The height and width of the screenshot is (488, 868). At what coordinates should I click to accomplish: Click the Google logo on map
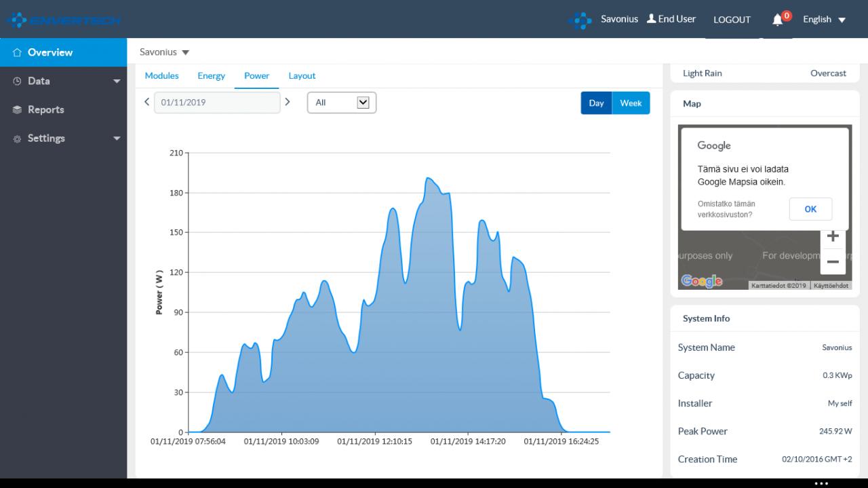(701, 281)
